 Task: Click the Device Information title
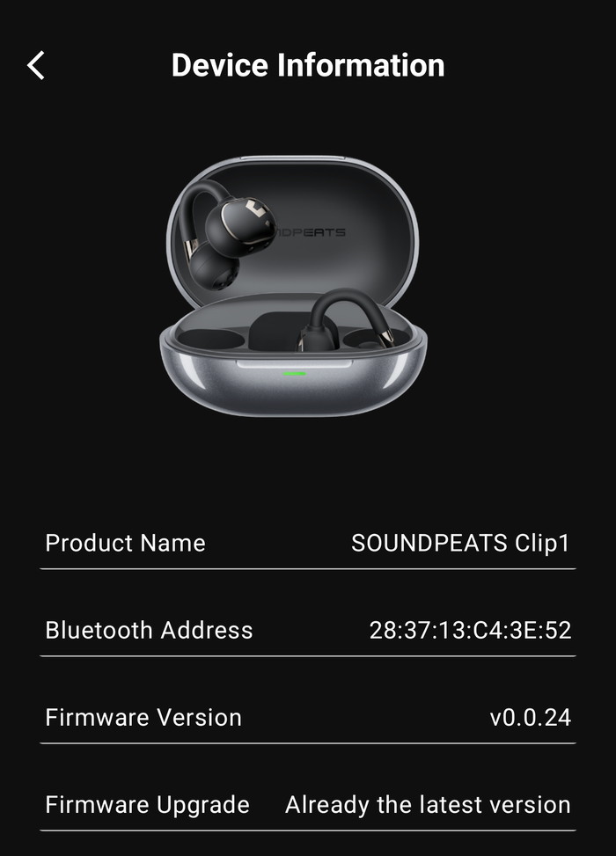click(x=308, y=65)
